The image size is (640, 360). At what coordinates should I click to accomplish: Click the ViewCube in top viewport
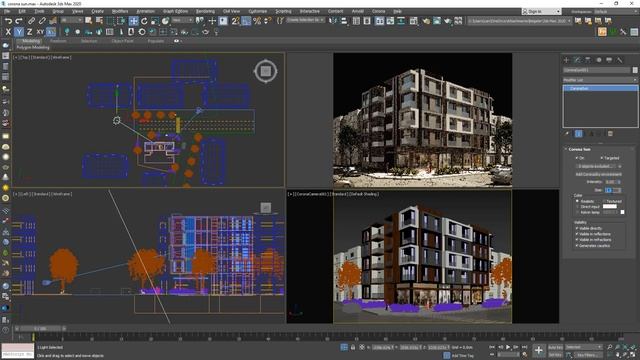pos(266,71)
